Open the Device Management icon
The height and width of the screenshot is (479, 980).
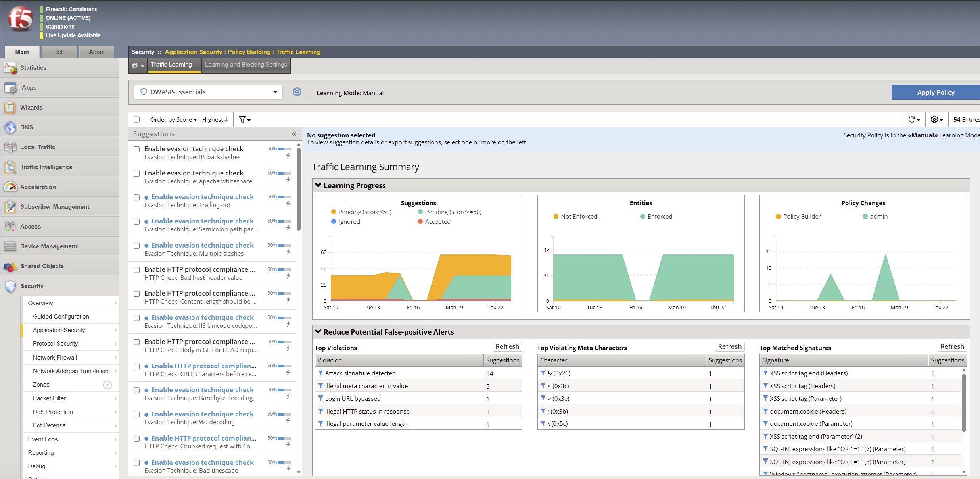pyautogui.click(x=10, y=246)
